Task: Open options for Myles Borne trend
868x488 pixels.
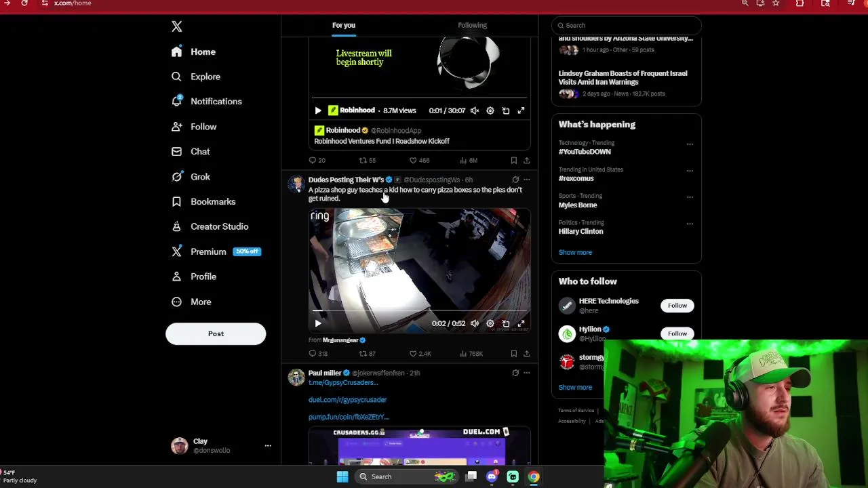Action: click(690, 197)
